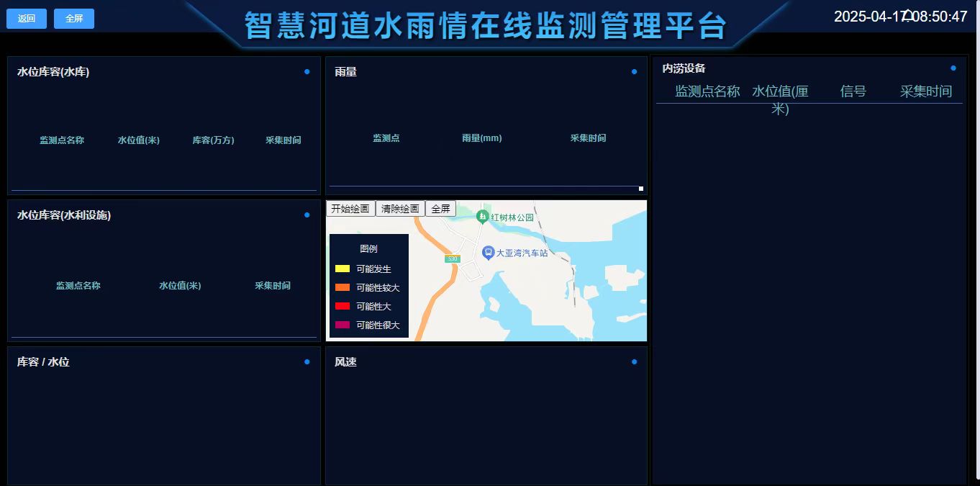980x486 pixels.
Task: Click the orange 可能性较大 legend swatch
Action: pyautogui.click(x=342, y=287)
